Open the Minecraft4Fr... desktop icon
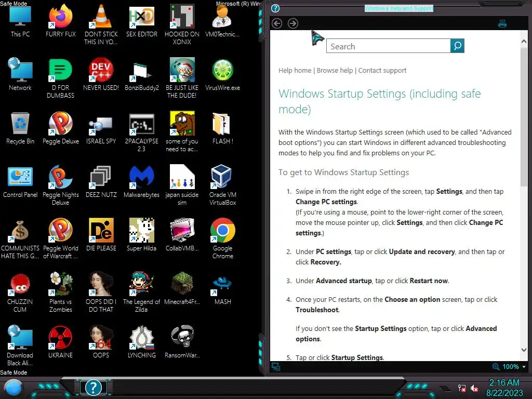 pos(182,288)
